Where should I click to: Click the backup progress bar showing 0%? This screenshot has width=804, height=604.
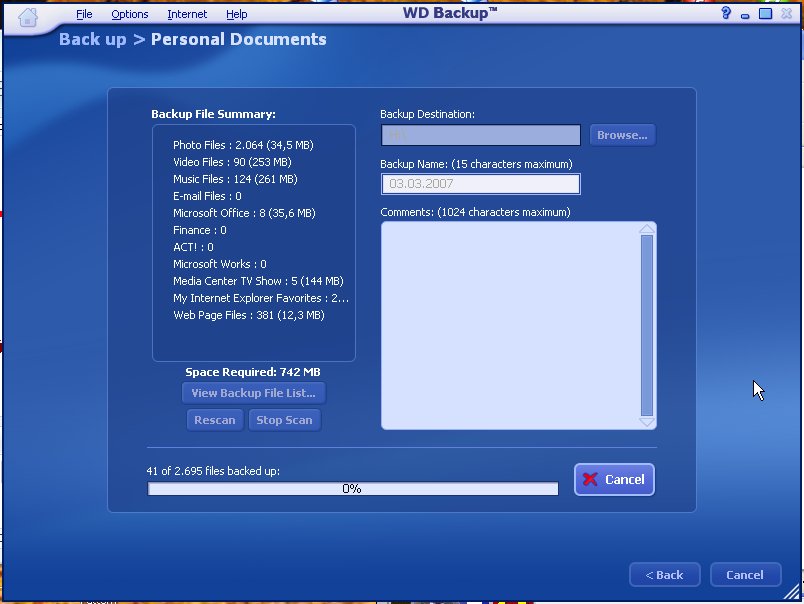[x=353, y=489]
